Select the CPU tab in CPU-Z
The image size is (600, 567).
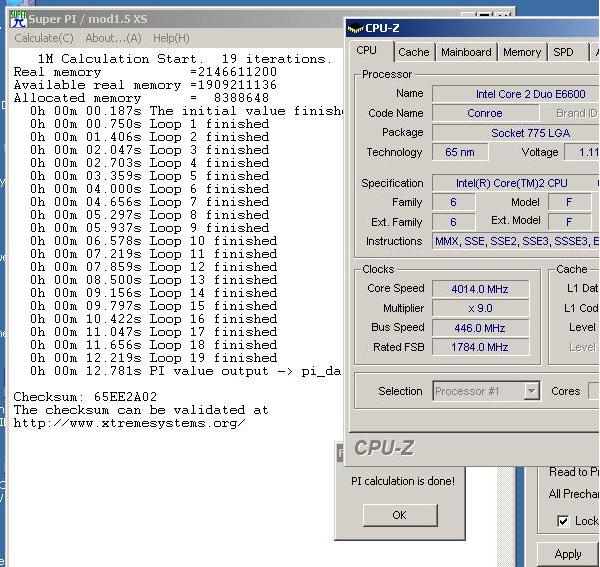pyautogui.click(x=367, y=50)
